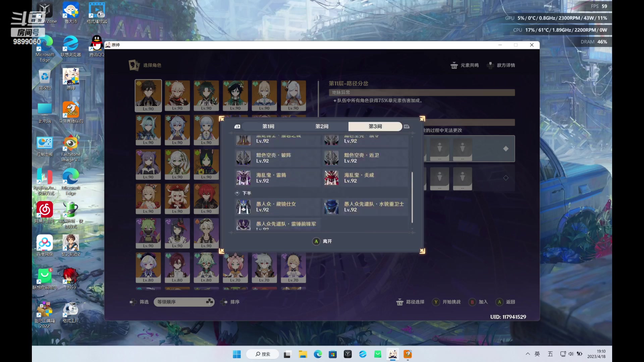Select the Klee character portrait
This screenshot has height=362, width=644.
[x=177, y=199]
